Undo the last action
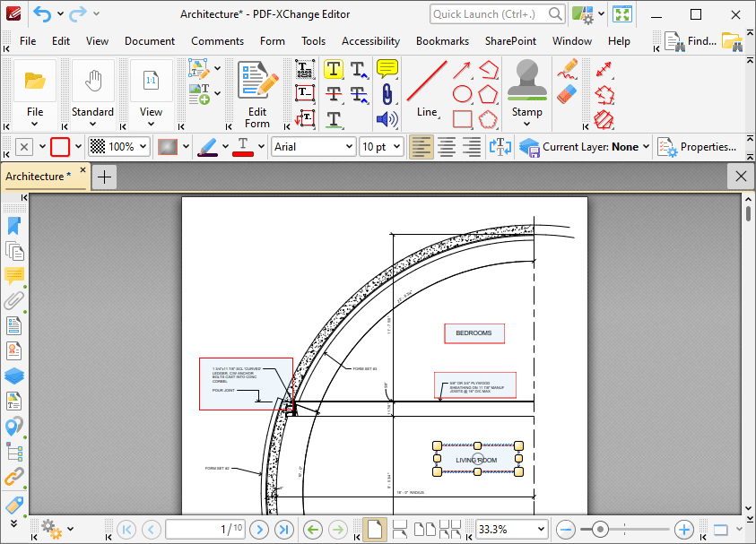Viewport: 756px width, 544px height. [42, 14]
